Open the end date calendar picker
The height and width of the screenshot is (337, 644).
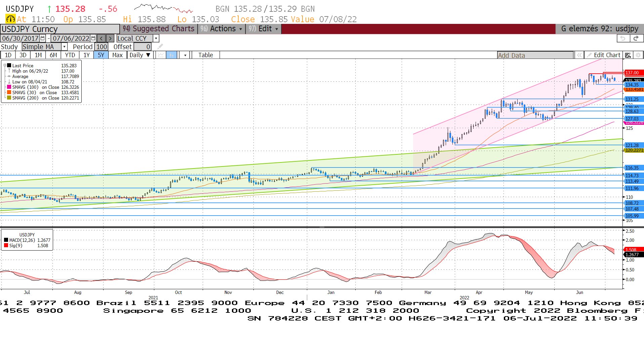coord(93,38)
